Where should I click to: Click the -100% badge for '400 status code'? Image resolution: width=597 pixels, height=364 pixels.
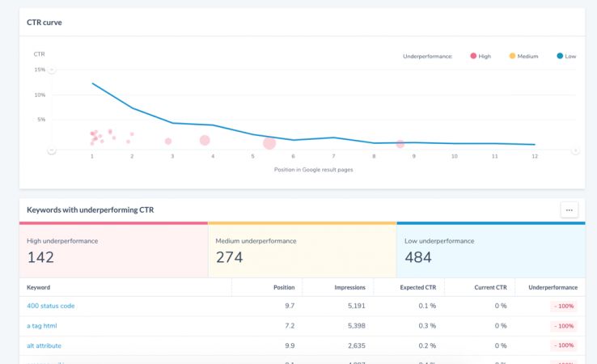[564, 307]
